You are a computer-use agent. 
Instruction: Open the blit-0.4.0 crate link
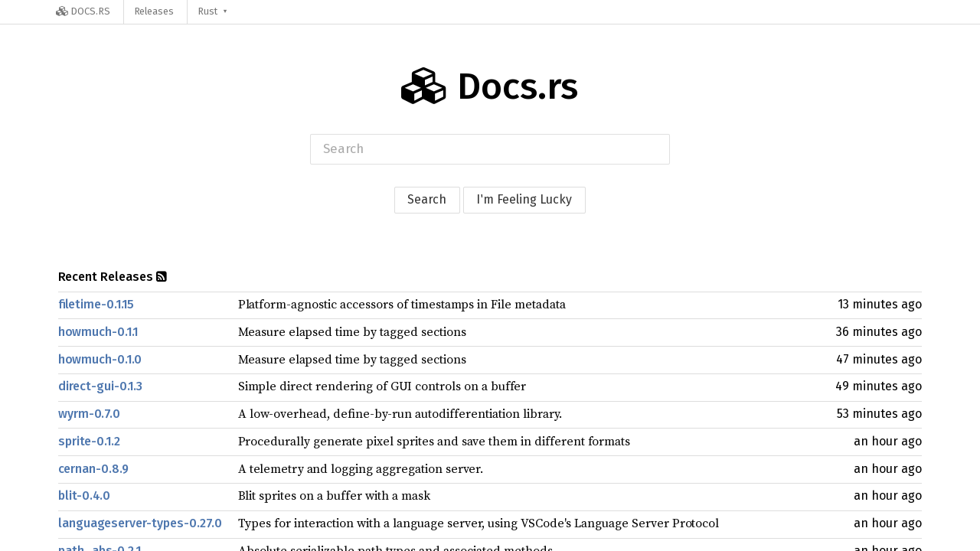pyautogui.click(x=84, y=496)
